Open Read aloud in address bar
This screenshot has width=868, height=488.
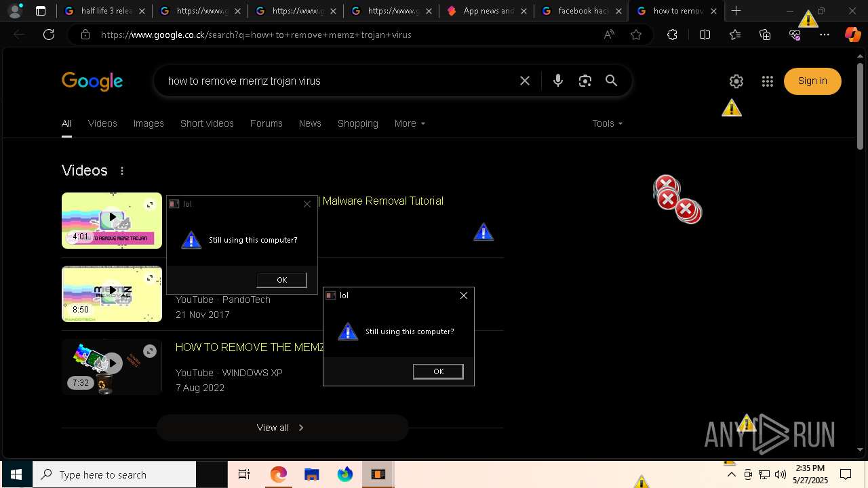tap(609, 35)
